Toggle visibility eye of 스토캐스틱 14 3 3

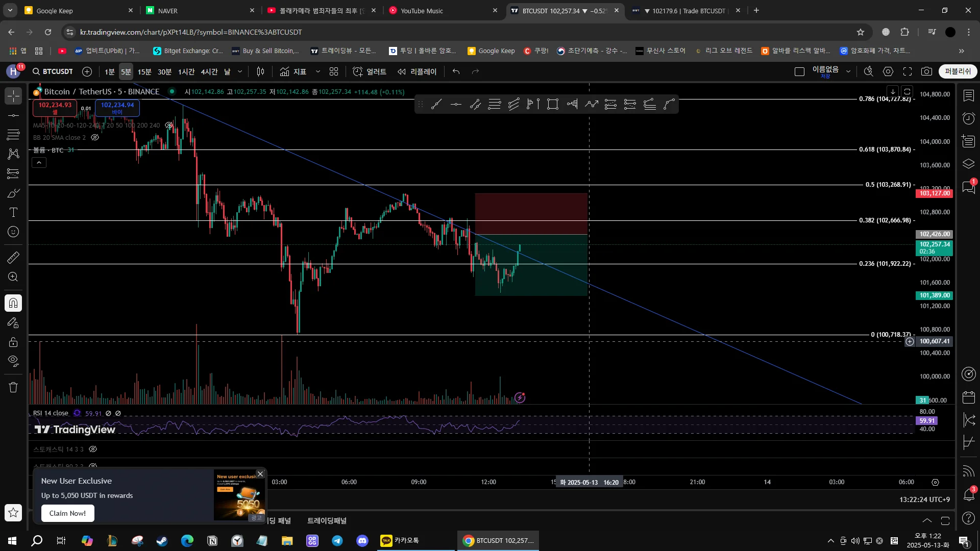click(x=93, y=449)
